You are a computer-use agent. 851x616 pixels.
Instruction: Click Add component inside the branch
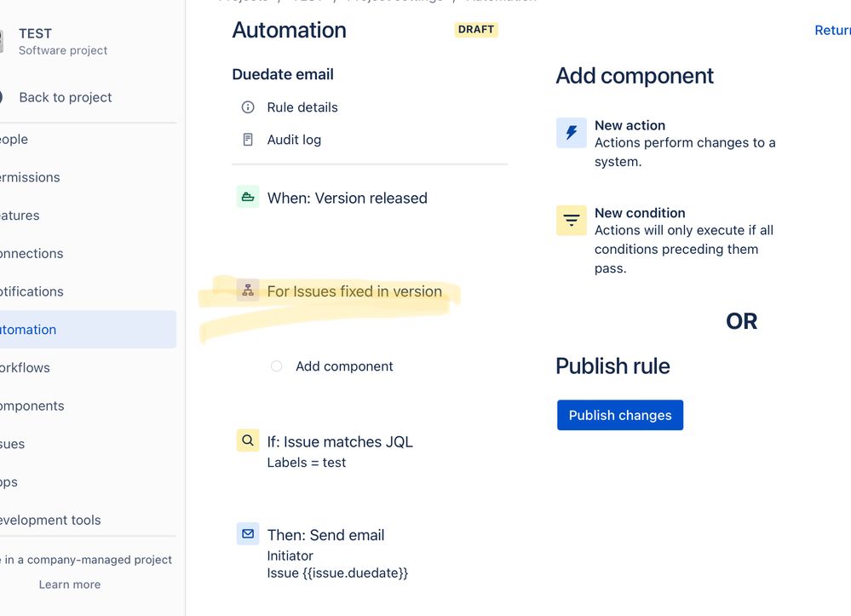point(344,366)
